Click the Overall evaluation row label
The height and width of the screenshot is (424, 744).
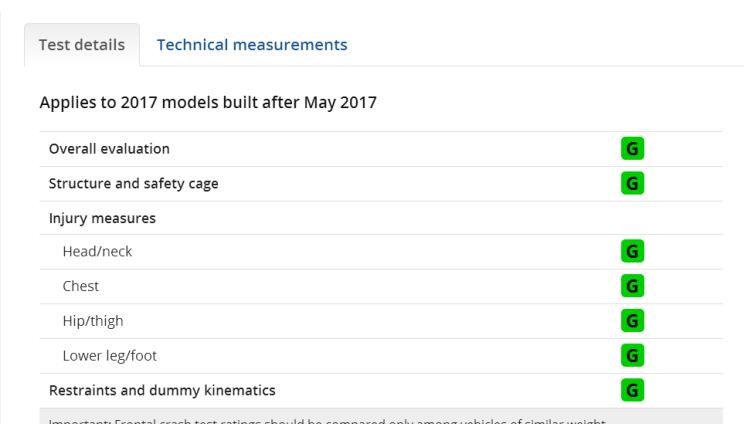109,148
